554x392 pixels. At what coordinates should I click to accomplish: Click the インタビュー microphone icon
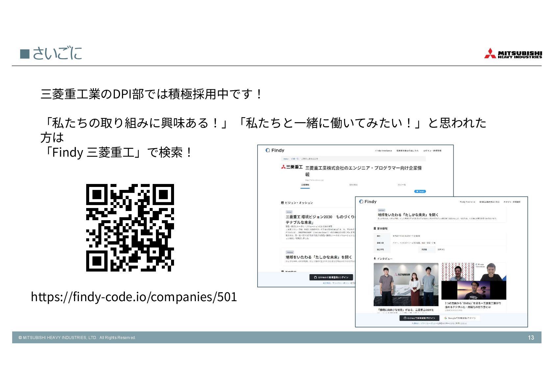[x=375, y=259]
